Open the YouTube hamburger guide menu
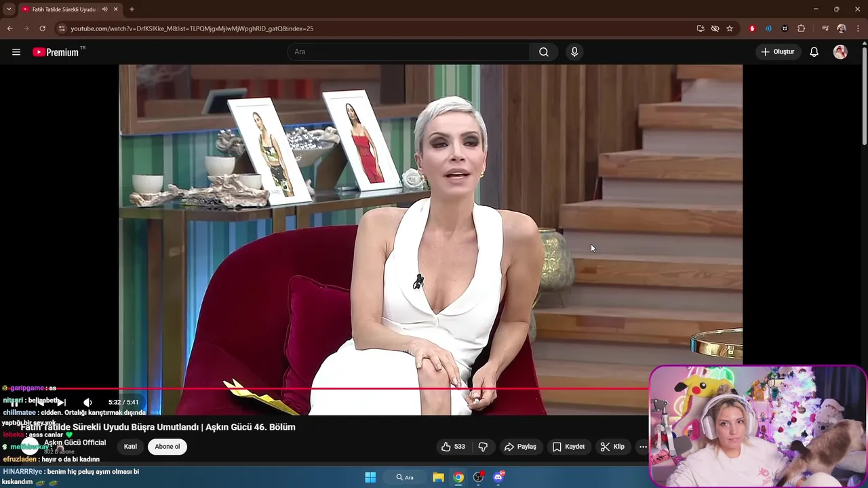The image size is (868, 488). click(16, 52)
